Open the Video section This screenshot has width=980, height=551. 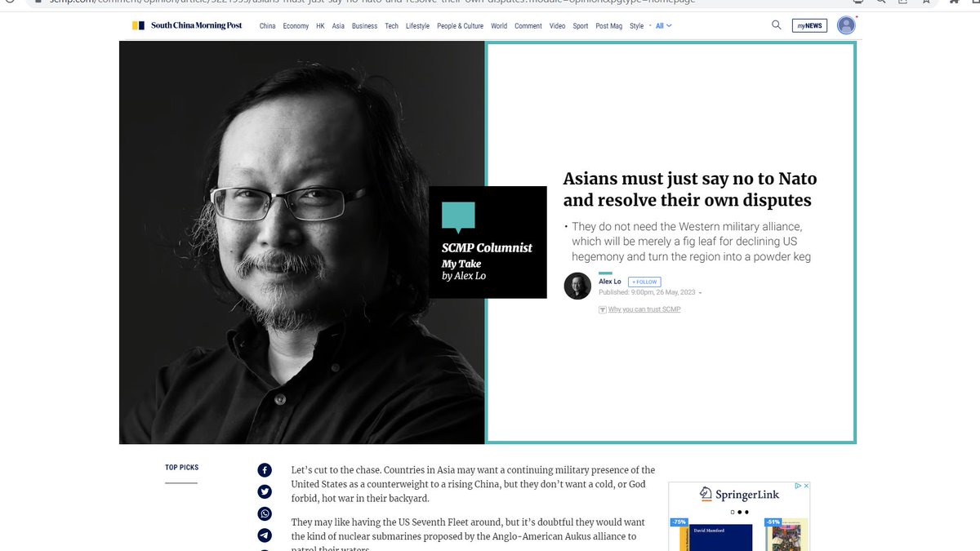click(x=557, y=26)
